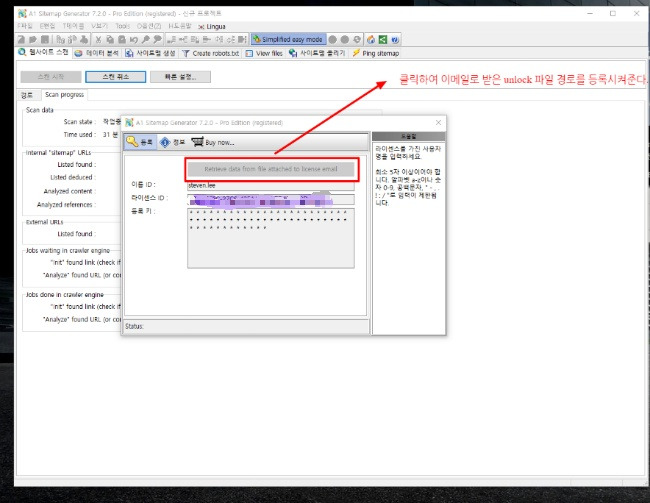
Task: Click the Open project toolbar icon
Action: 33,39
